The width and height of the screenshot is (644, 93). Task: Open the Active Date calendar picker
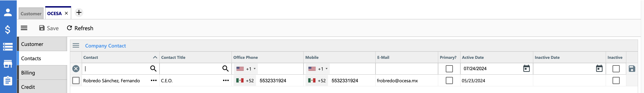[526, 68]
